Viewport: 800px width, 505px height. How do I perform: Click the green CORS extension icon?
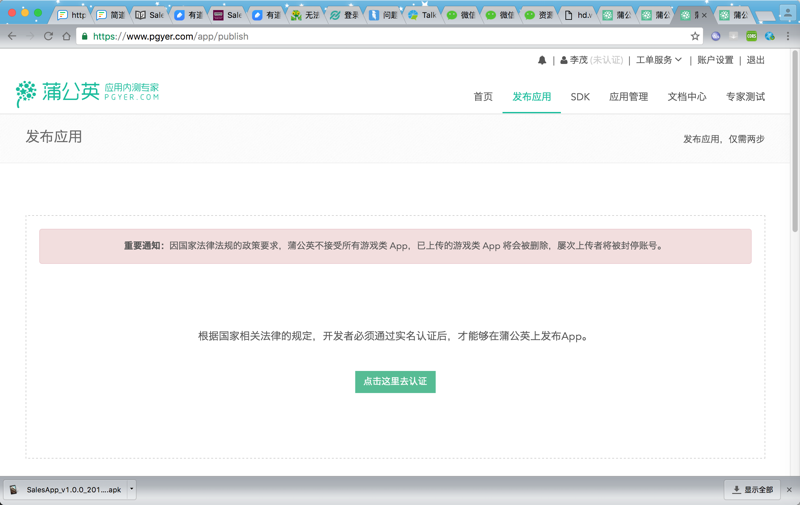pos(752,36)
